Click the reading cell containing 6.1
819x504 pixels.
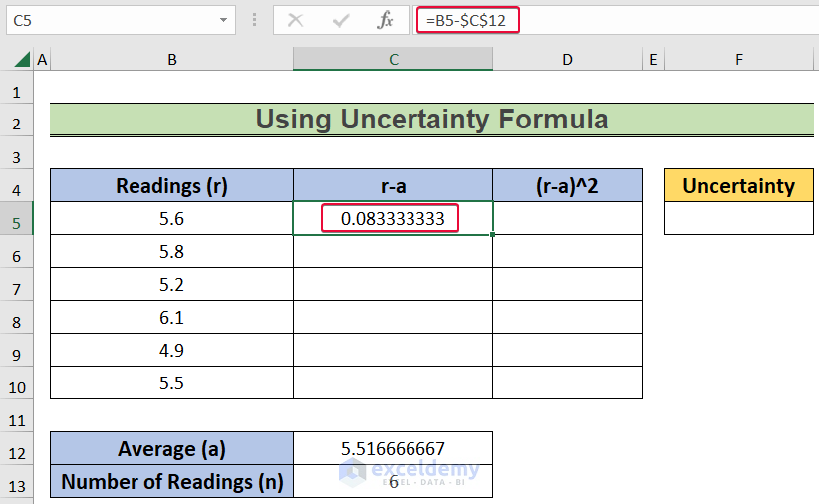(172, 317)
